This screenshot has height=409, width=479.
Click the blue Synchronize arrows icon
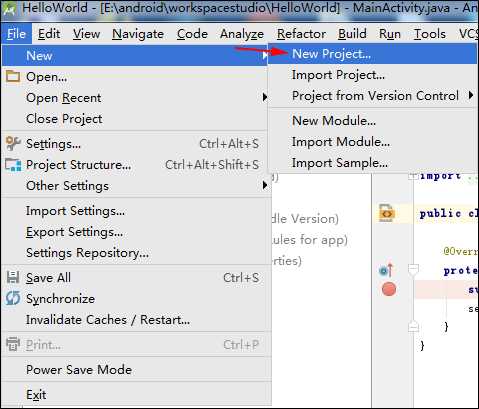point(13,298)
